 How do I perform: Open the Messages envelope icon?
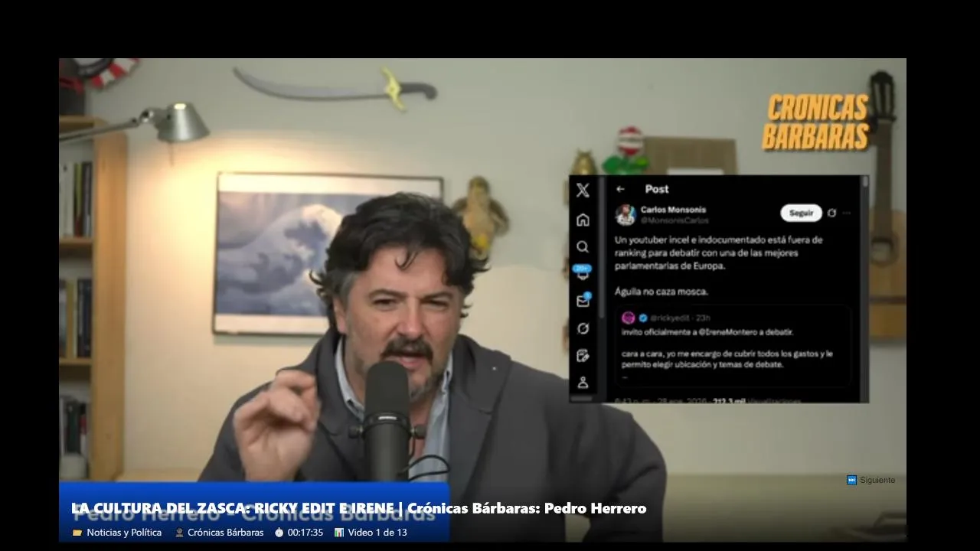point(583,301)
